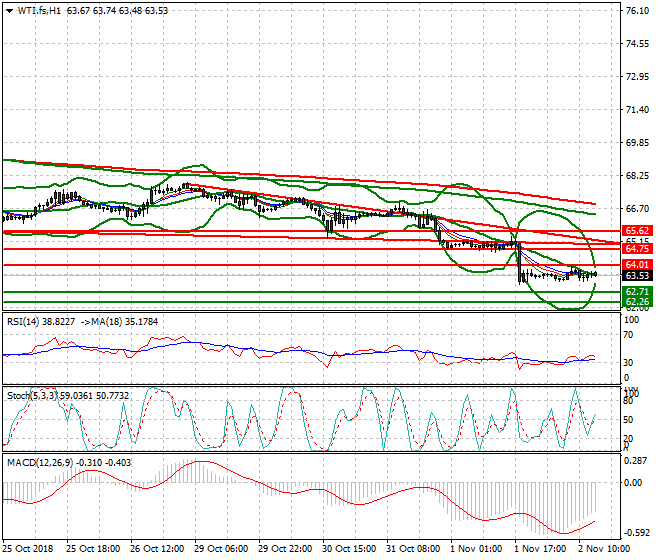The image size is (660, 560).
Task: Click the 25 Oct 2018 date label
Action: pyautogui.click(x=28, y=549)
